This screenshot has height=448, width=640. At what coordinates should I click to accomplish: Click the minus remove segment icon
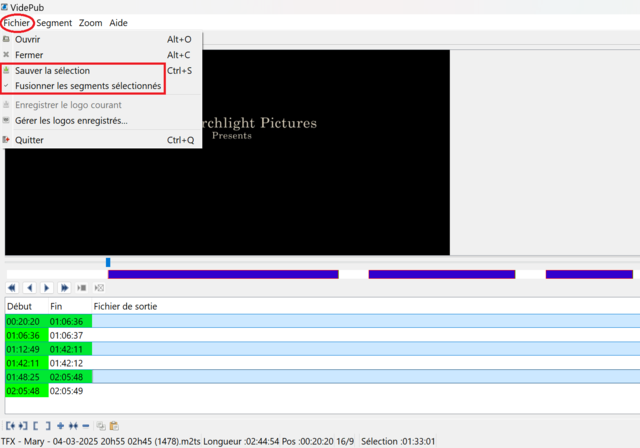click(86, 426)
